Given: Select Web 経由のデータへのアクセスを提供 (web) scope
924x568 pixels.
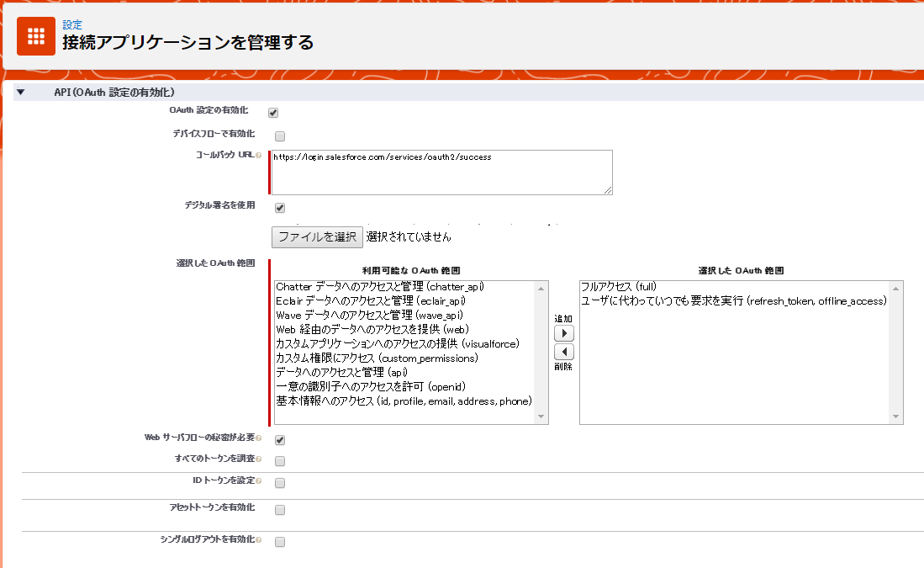Looking at the screenshot, I should [x=372, y=330].
